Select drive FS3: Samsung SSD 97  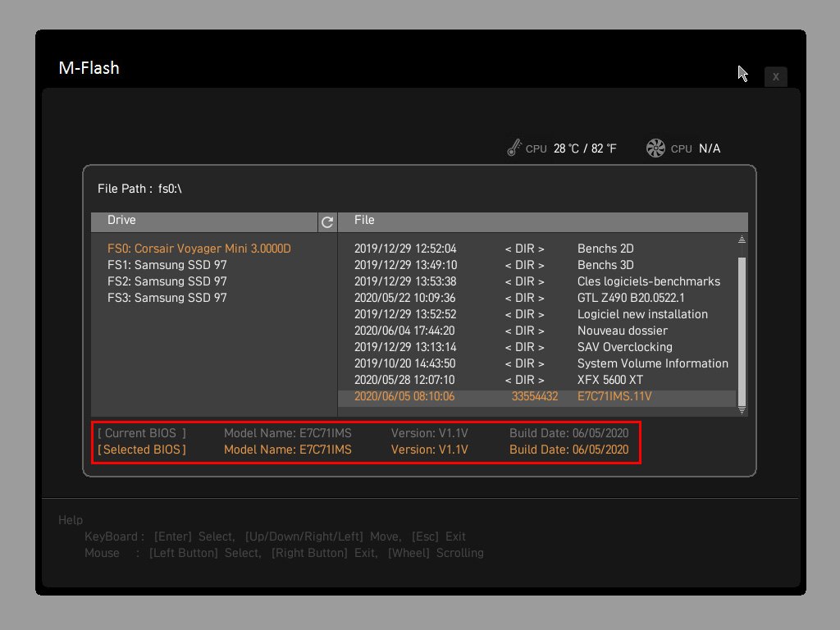click(167, 298)
